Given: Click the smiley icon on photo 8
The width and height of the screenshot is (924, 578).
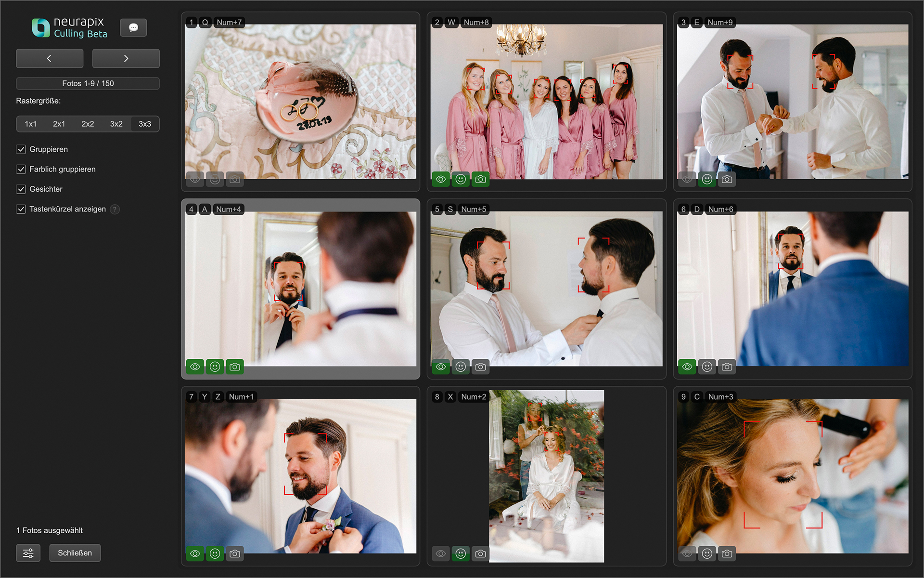Looking at the screenshot, I should pyautogui.click(x=461, y=553).
